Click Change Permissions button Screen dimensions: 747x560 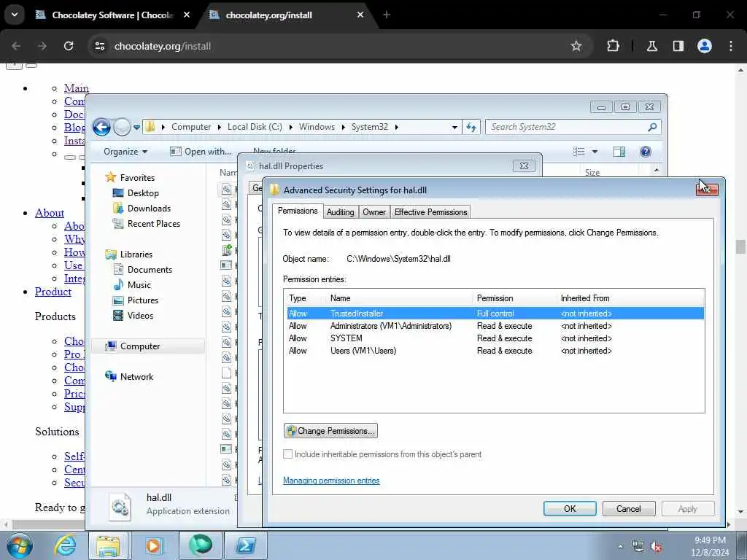[330, 431]
